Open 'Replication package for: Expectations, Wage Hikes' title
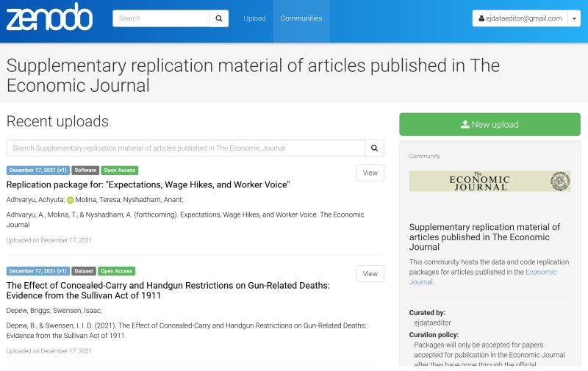Screen dimensions: 588x371 [x=148, y=184]
